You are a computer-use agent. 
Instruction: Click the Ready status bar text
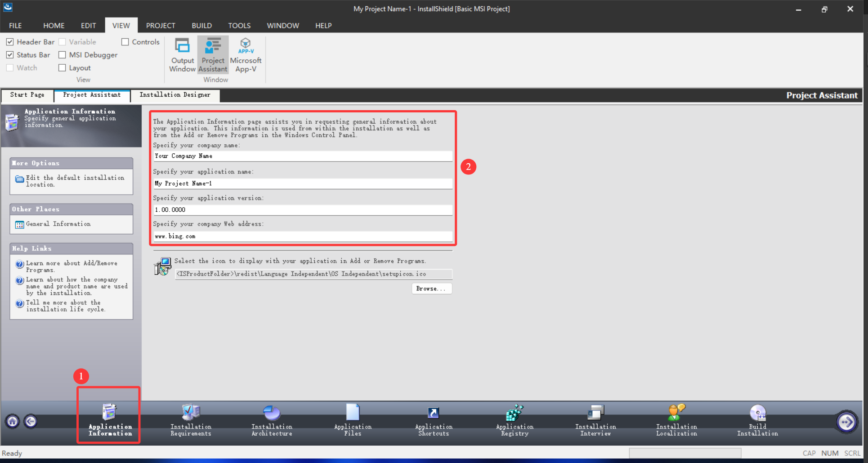12,453
